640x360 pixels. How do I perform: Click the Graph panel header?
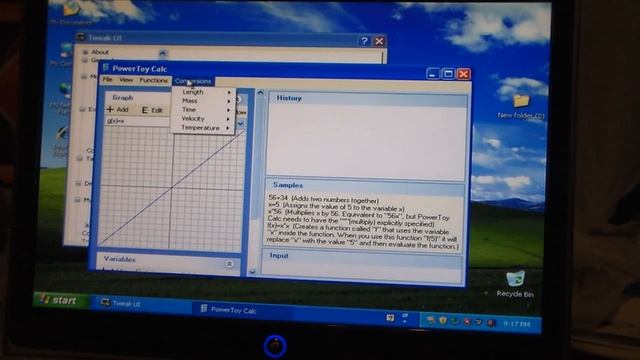click(x=137, y=98)
